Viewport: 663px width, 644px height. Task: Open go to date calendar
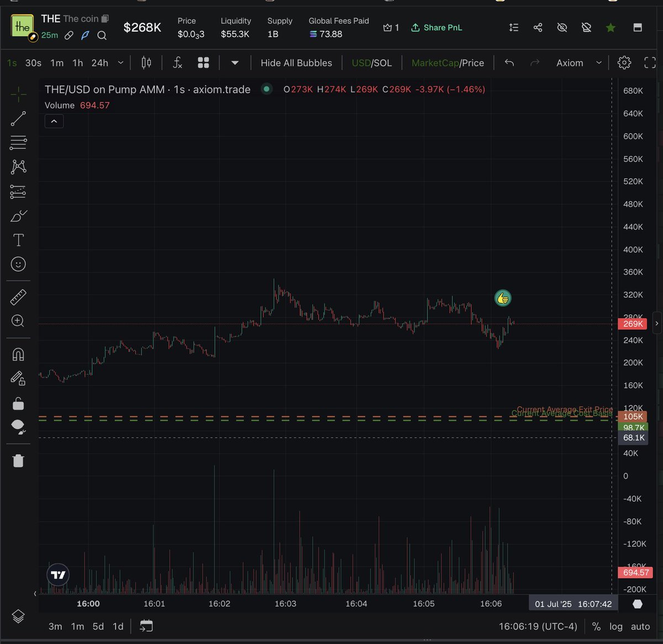coord(146,626)
